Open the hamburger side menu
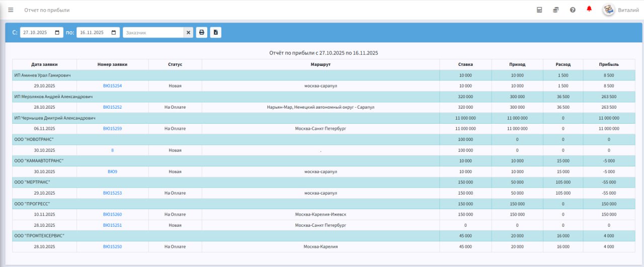This screenshot has height=267, width=644. pos(11,10)
